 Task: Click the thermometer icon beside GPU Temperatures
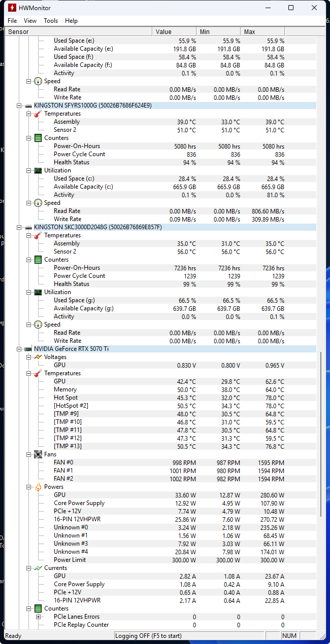38,373
